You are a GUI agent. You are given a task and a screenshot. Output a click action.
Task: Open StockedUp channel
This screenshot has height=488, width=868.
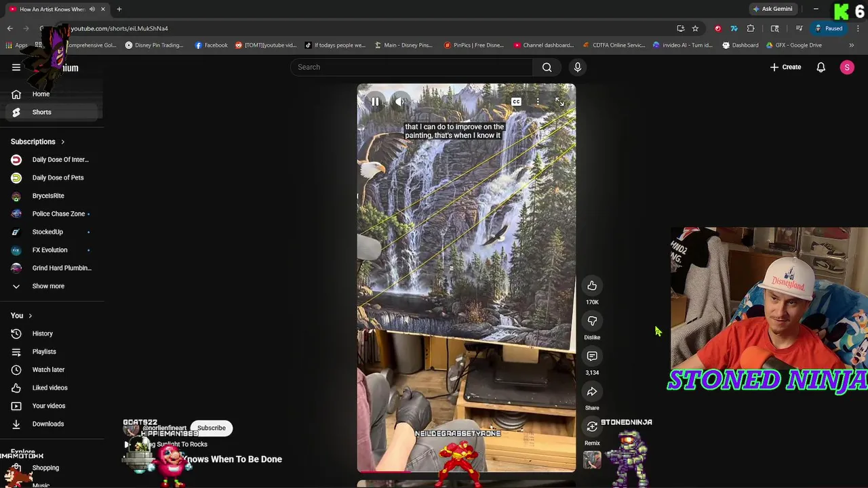(x=51, y=232)
